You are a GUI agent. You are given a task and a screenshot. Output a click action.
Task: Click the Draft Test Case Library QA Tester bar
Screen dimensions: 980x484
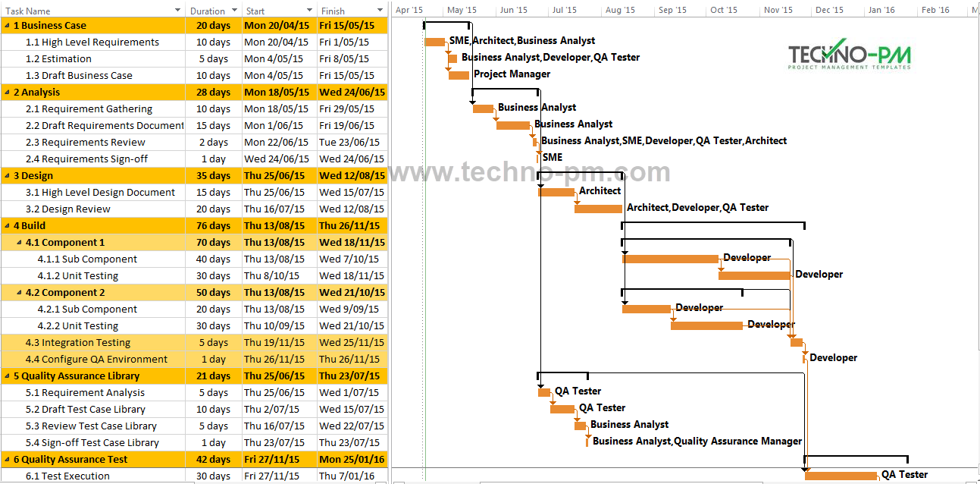click(x=562, y=409)
